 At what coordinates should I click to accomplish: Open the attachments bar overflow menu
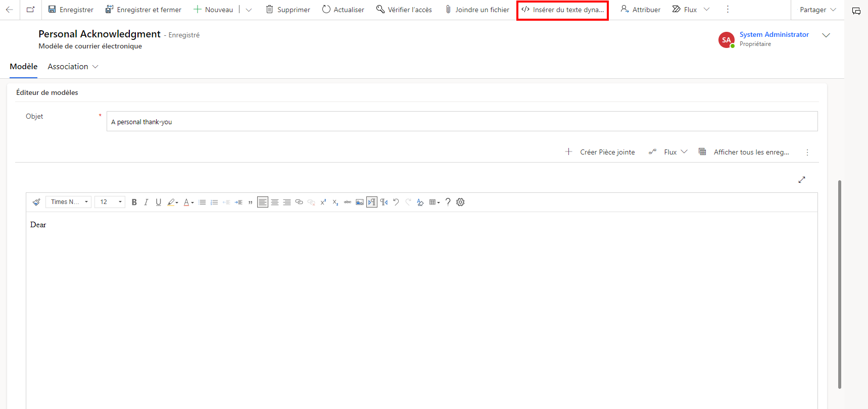pos(807,152)
